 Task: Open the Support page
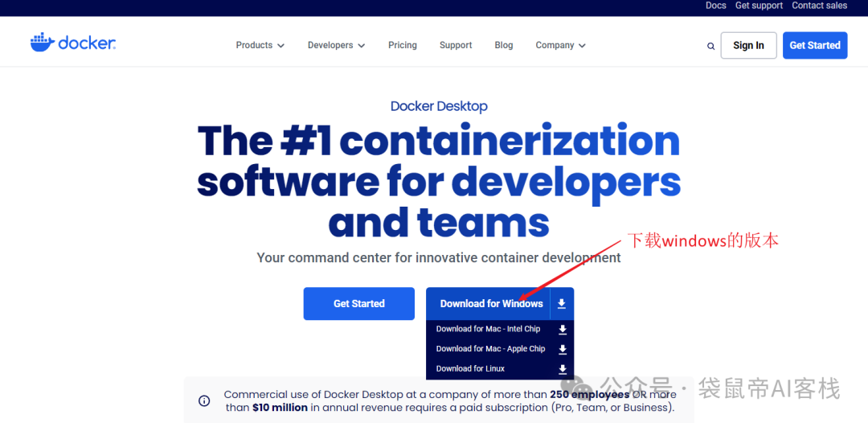(x=456, y=45)
